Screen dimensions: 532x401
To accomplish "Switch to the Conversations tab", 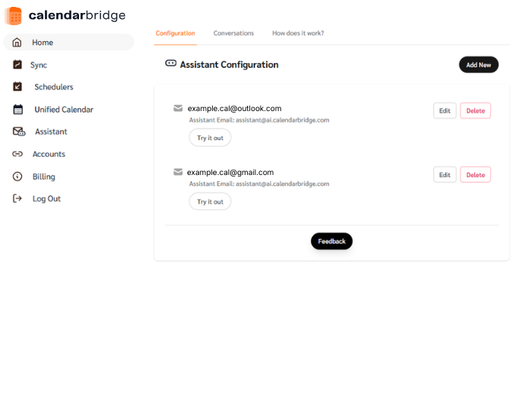I will click(233, 33).
